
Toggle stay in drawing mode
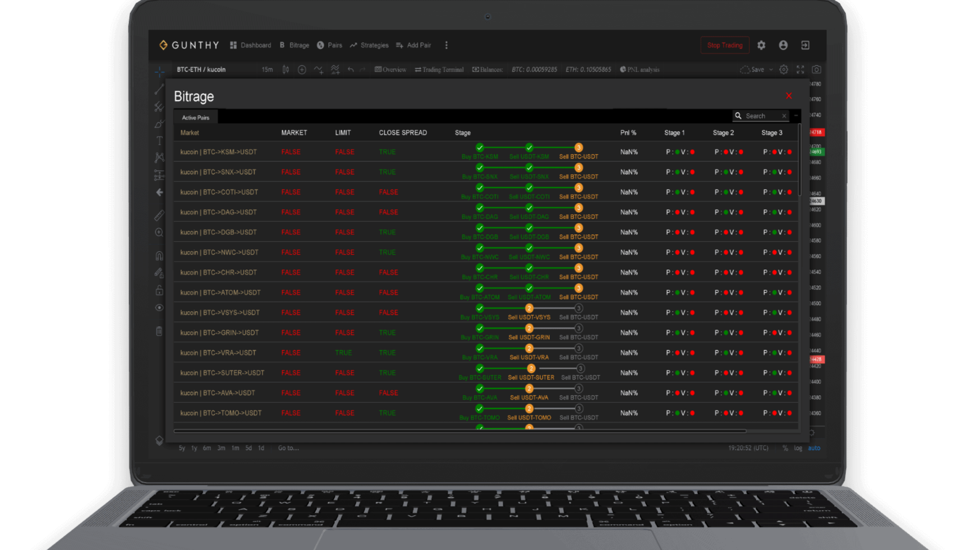(159, 273)
